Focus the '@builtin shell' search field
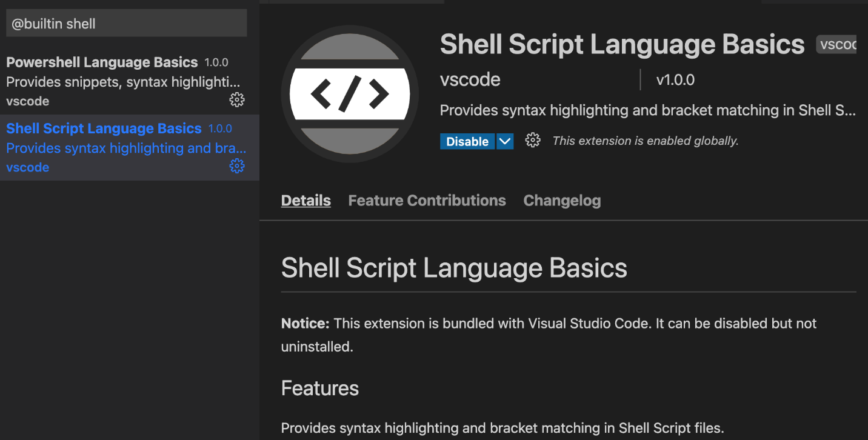The image size is (868, 440). click(126, 24)
